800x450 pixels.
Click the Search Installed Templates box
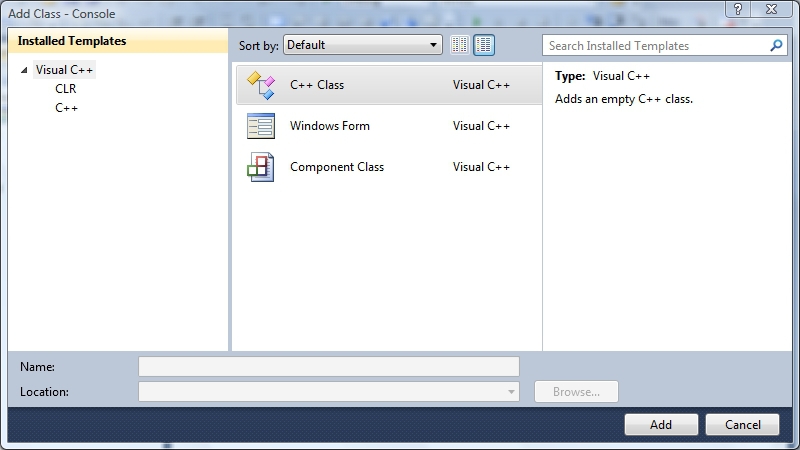pos(655,46)
